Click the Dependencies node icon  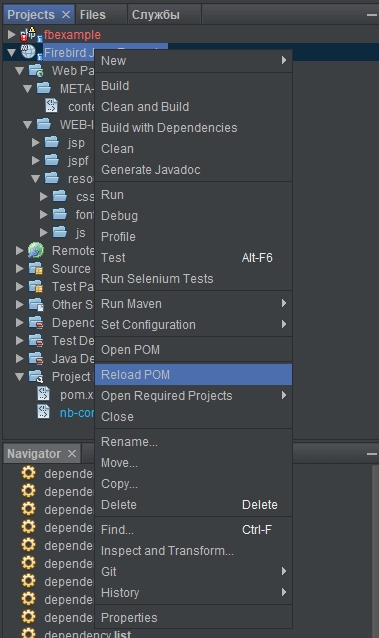[x=36, y=322]
